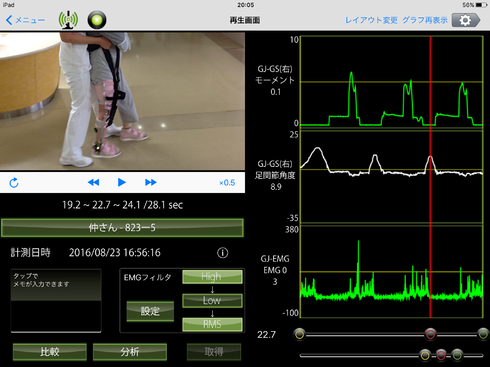Screen dimensions: 490x367
Task: Click the dimmed 取得 button
Action: [x=214, y=352]
